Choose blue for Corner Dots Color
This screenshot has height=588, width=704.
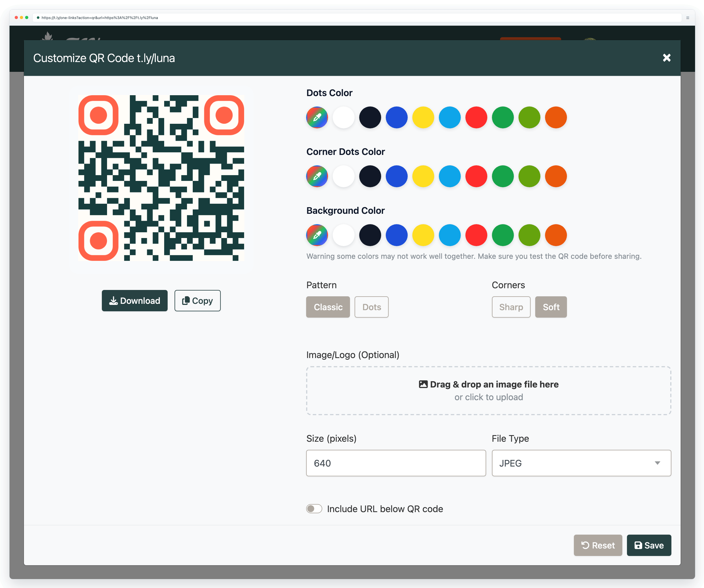point(397,176)
